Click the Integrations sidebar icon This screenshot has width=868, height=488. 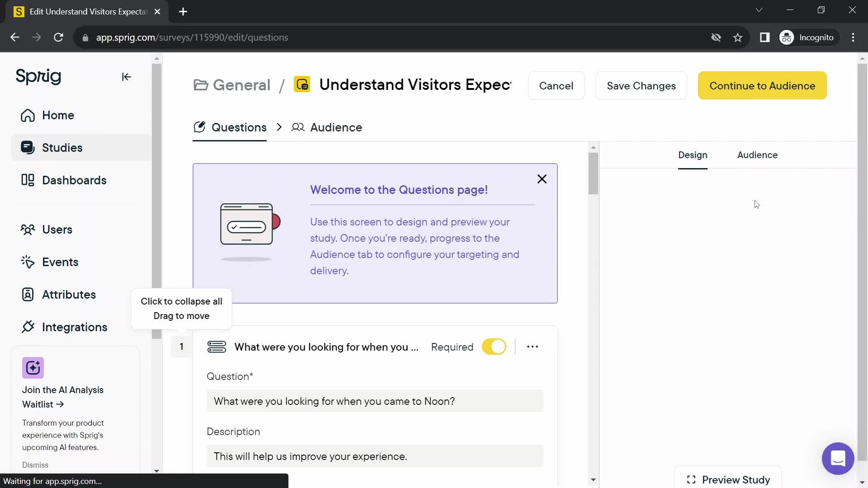[x=28, y=327]
